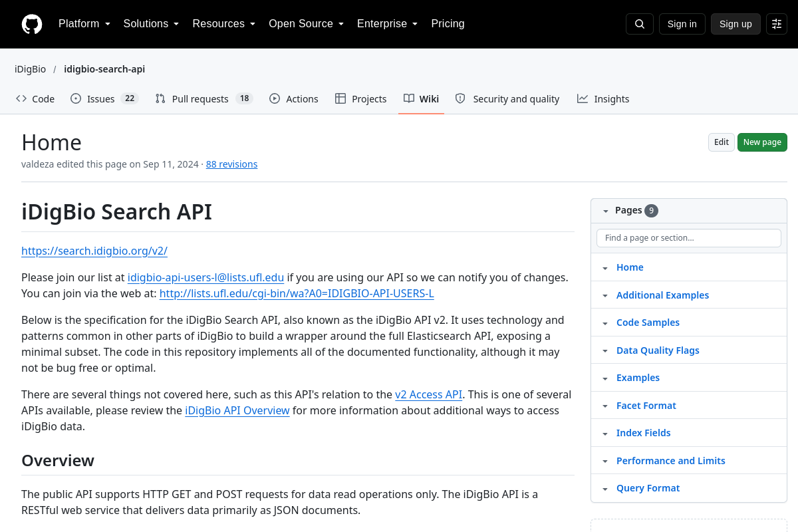This screenshot has height=532, width=798.
Task: Switch to the Pull requests tab
Action: [x=204, y=98]
